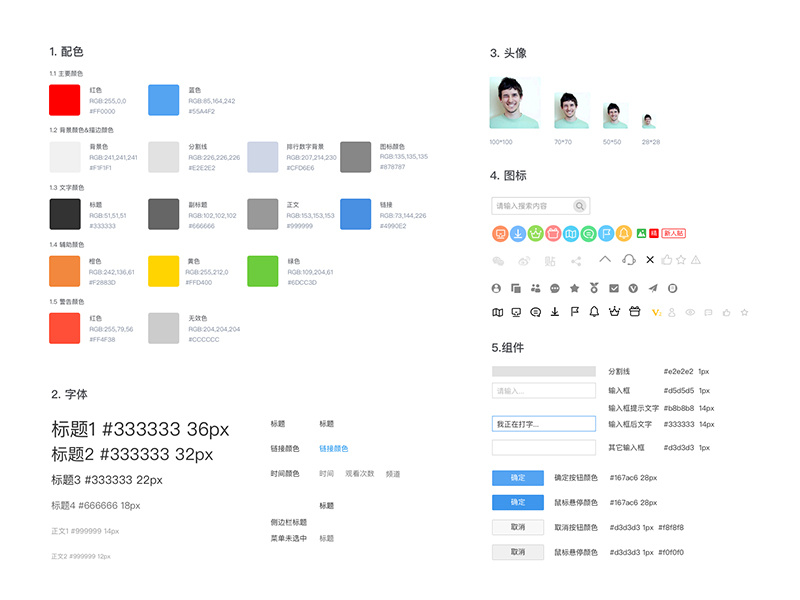This screenshot has height=600, width=800.
Task: Click the yellow circular bell icon
Action: click(623, 234)
